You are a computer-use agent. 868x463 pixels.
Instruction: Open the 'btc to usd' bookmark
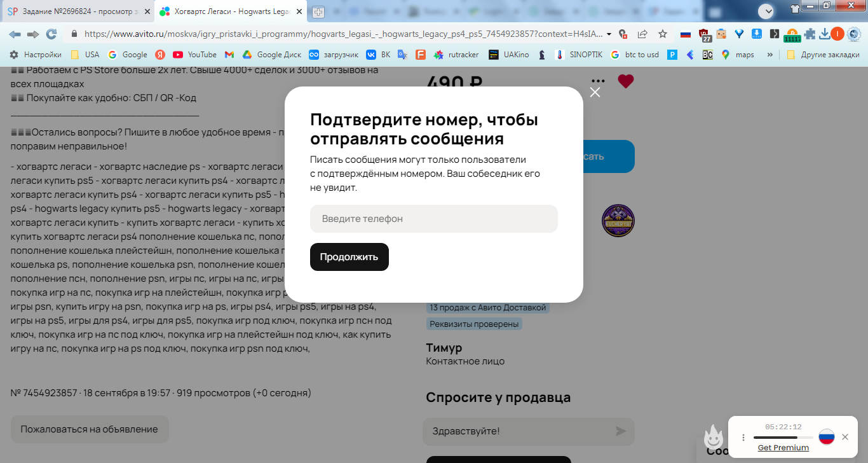point(634,55)
